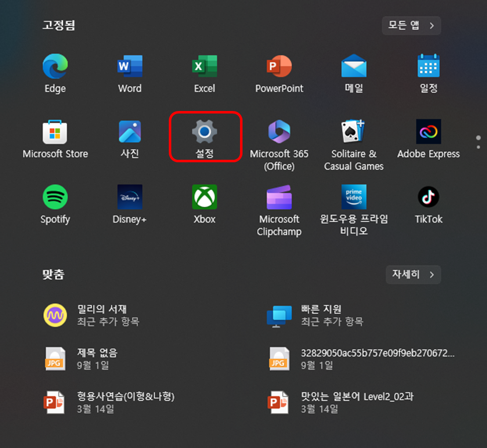
Task: Open 설정 (Settings) gear icon
Action: (x=204, y=132)
